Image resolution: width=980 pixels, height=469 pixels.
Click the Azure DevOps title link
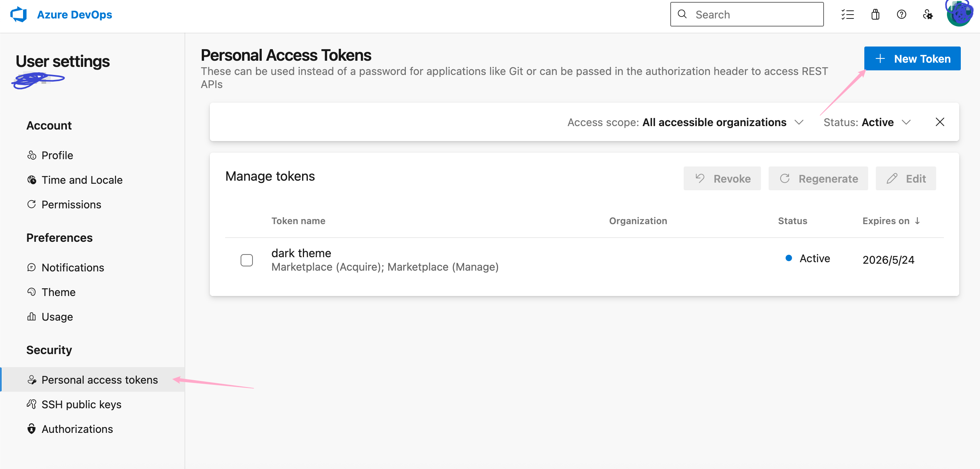[x=75, y=15]
